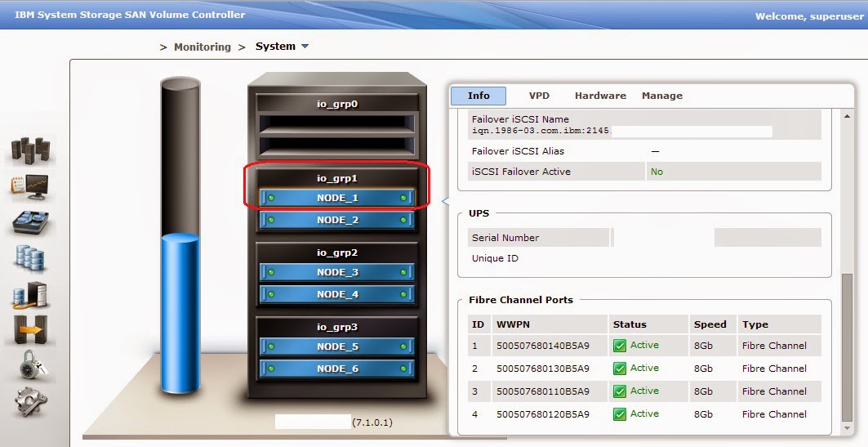Click the io_grp1 group header
The width and height of the screenshot is (868, 447).
(337, 178)
